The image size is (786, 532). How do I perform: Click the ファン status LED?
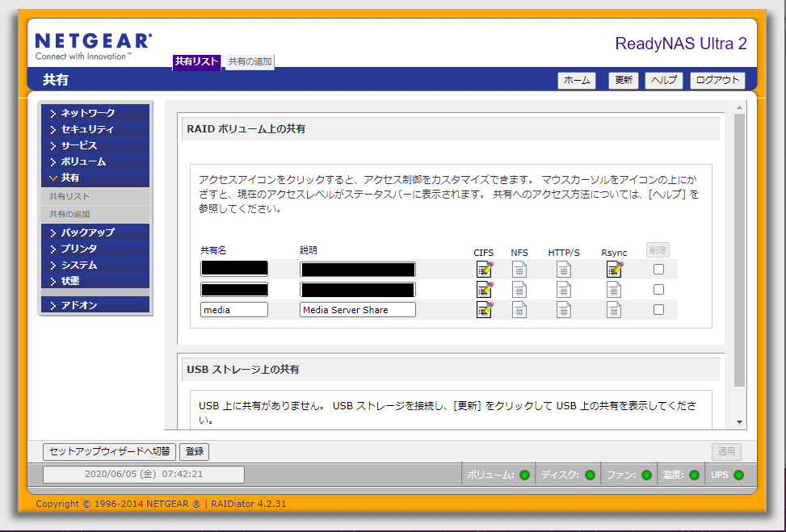pos(646,475)
